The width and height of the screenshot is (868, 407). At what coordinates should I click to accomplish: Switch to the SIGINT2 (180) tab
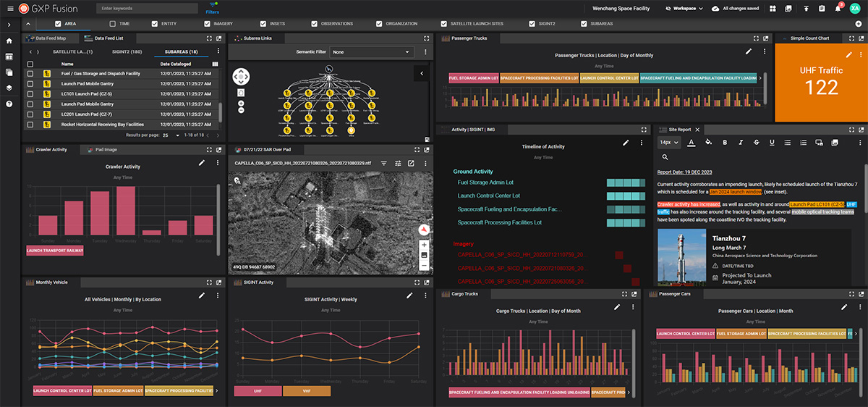coord(127,52)
